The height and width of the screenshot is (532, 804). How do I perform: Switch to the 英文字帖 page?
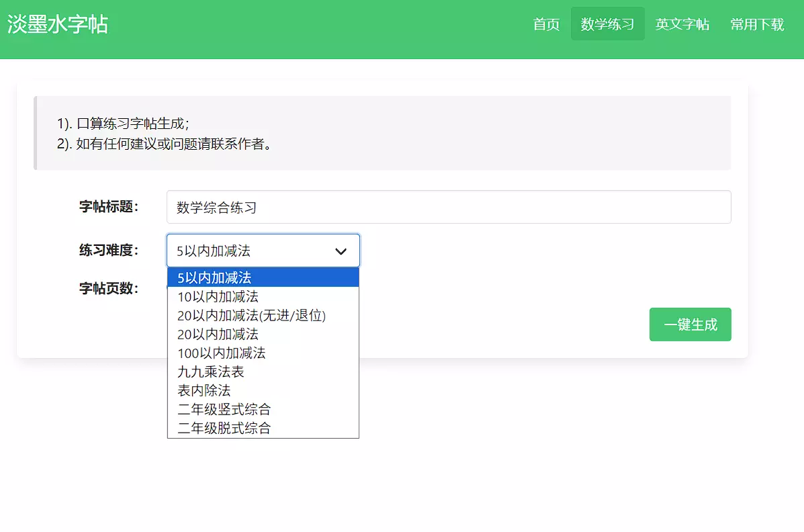tap(682, 24)
